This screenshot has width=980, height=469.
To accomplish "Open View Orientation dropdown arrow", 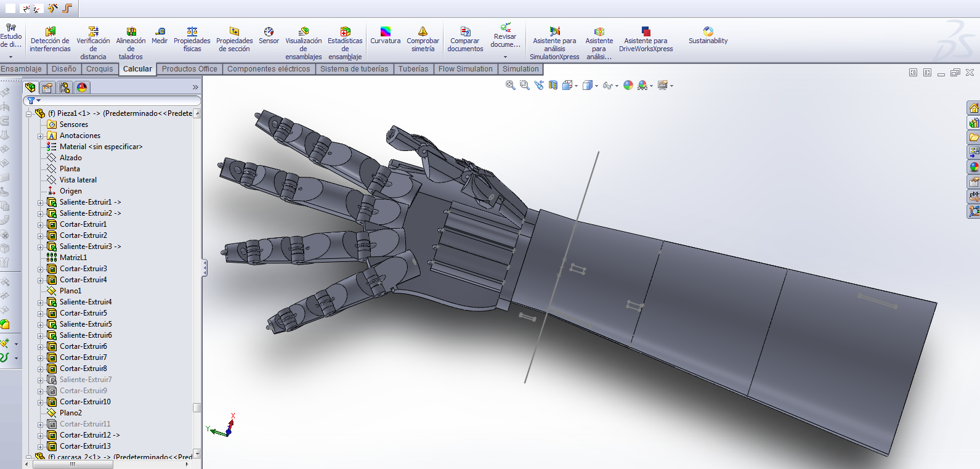I will click(576, 86).
